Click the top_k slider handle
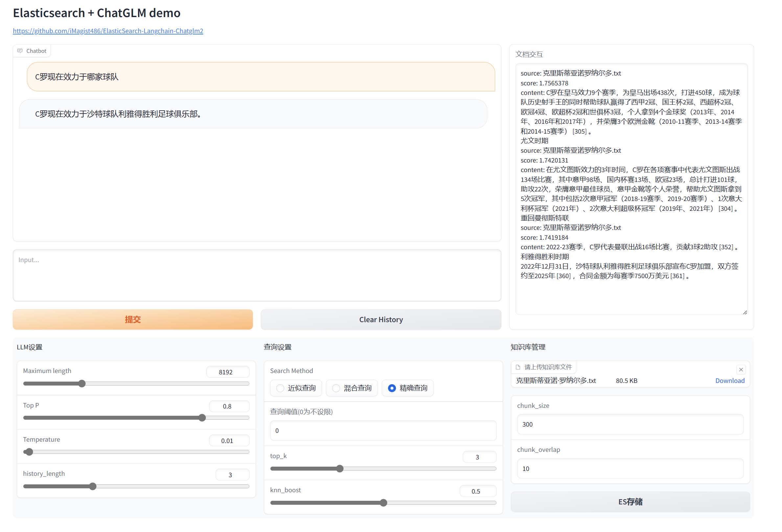The height and width of the screenshot is (532, 782). (340, 469)
